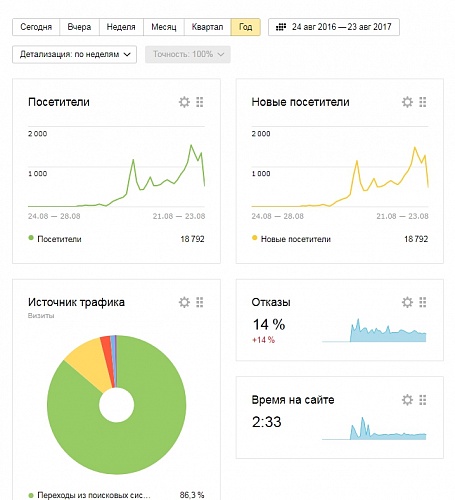Image resolution: width=455 pixels, height=500 pixels.
Task: Open settings gear of Источник трафика widget
Action: coord(184,302)
